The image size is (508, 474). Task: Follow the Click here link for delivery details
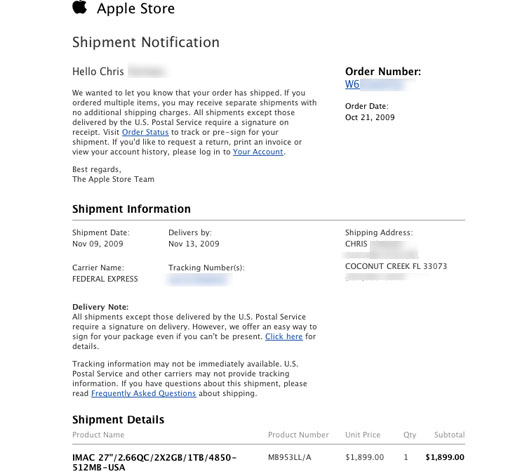tap(284, 337)
